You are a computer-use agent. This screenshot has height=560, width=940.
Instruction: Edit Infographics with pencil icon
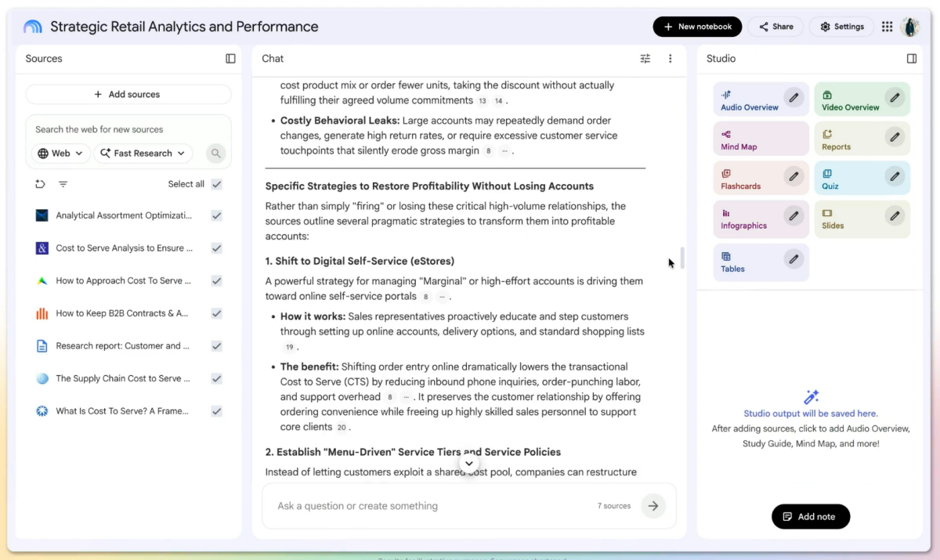click(794, 215)
